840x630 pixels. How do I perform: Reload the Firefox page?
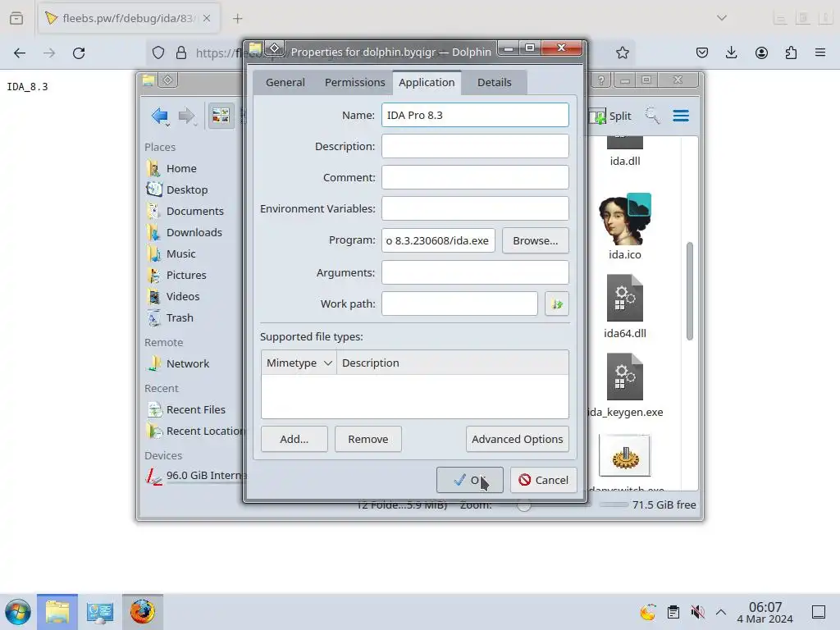pyautogui.click(x=79, y=53)
